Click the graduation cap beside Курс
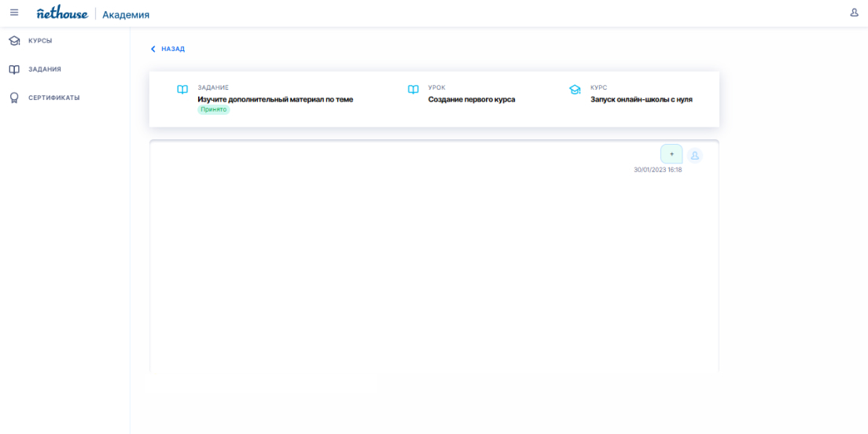The image size is (868, 434). coord(575,89)
